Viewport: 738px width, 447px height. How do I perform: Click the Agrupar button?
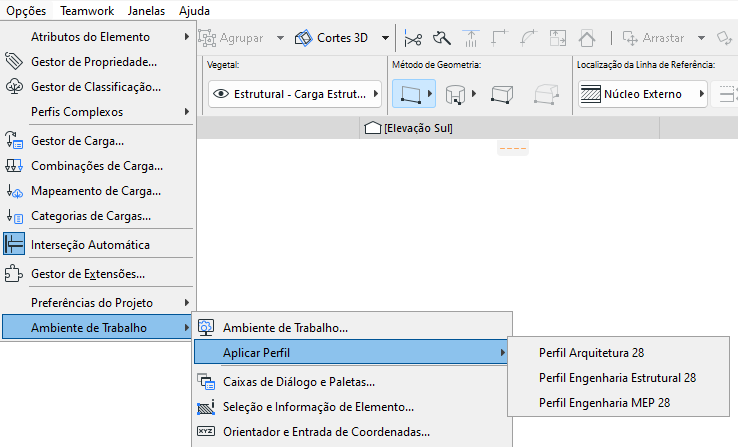pyautogui.click(x=231, y=38)
